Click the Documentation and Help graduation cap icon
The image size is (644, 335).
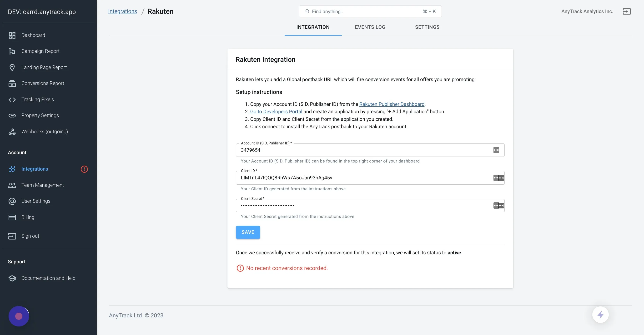12,278
